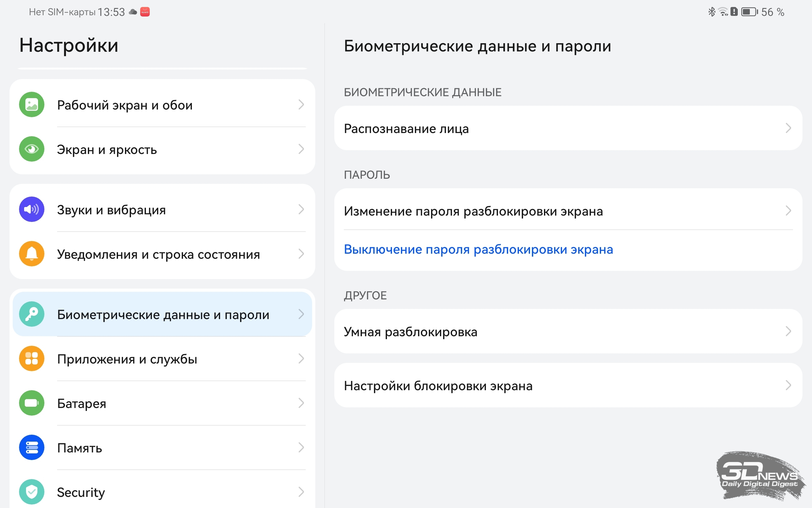Viewport: 812px width, 508px height.
Task: Tap the orange four-squares apps icon
Action: (x=31, y=358)
